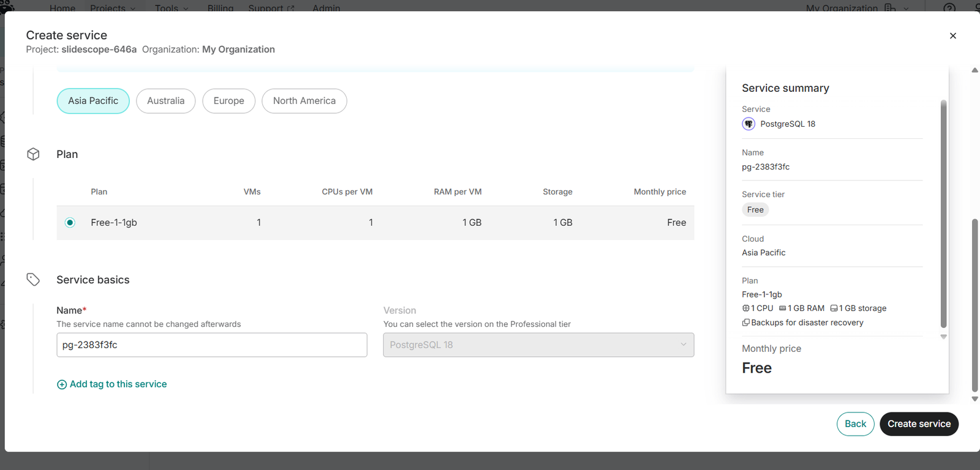This screenshot has width=980, height=470.
Task: Click the Service summary heading
Action: click(x=785, y=88)
